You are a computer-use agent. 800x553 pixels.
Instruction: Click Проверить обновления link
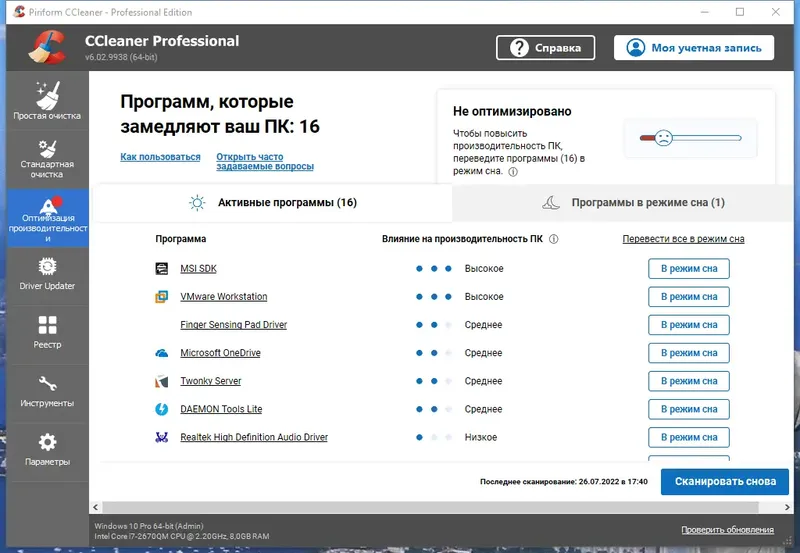tap(728, 530)
